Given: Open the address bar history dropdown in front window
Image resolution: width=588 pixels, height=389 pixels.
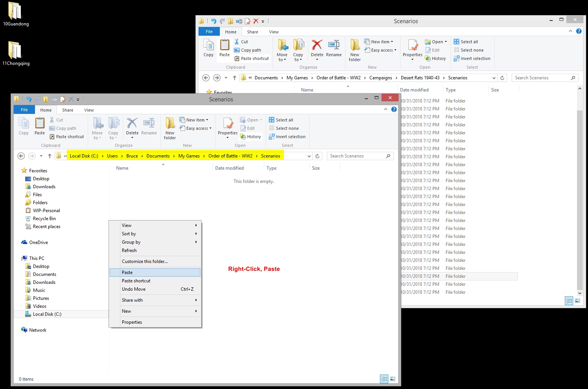Looking at the screenshot, I should (309, 156).
